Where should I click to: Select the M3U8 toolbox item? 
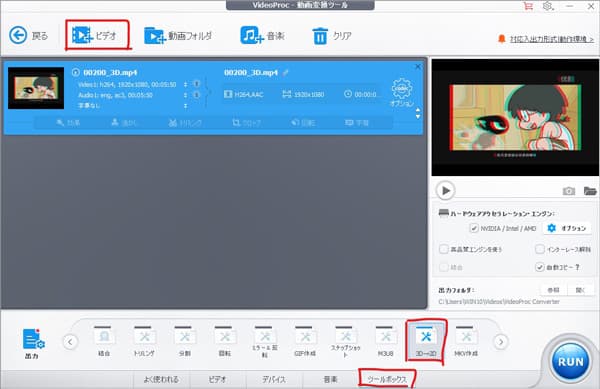pyautogui.click(x=385, y=341)
